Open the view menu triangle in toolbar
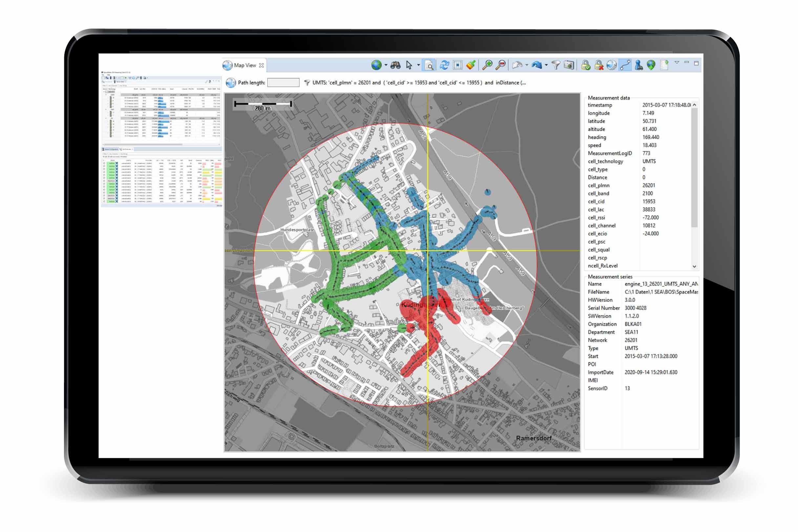798x532 pixels. coord(677,62)
